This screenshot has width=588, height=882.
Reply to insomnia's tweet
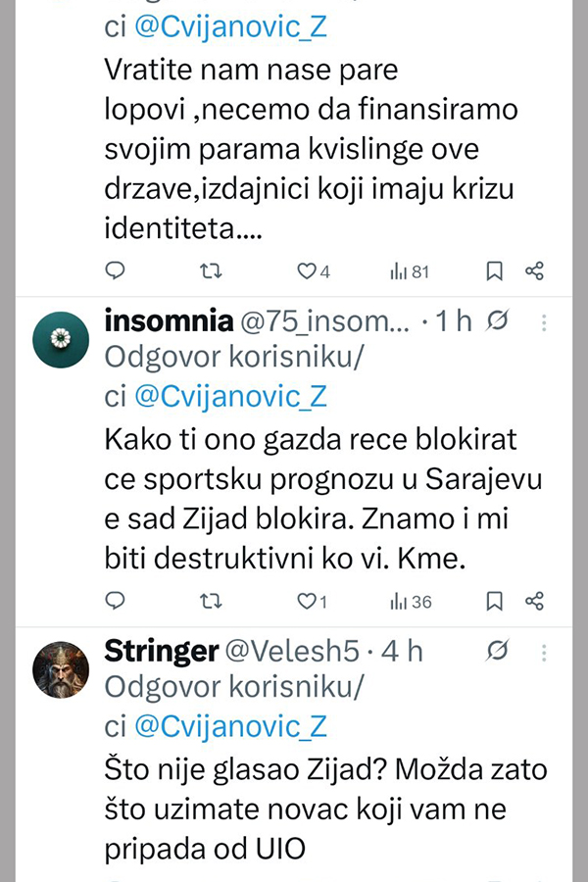click(116, 601)
